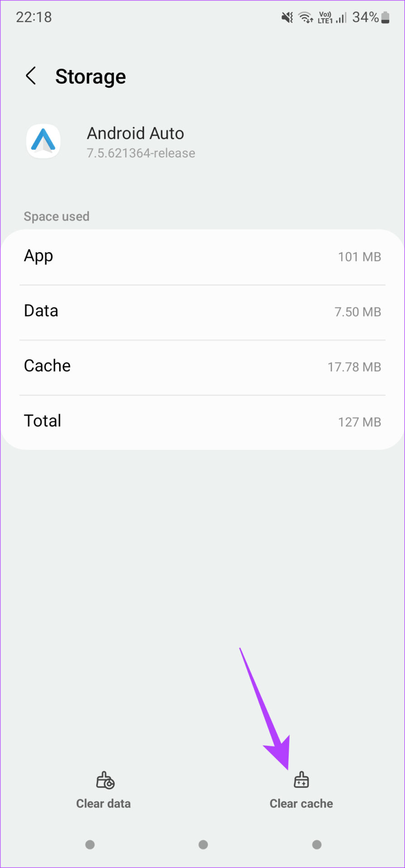This screenshot has width=405, height=868.
Task: Tap the battery icon in status bar
Action: click(386, 18)
